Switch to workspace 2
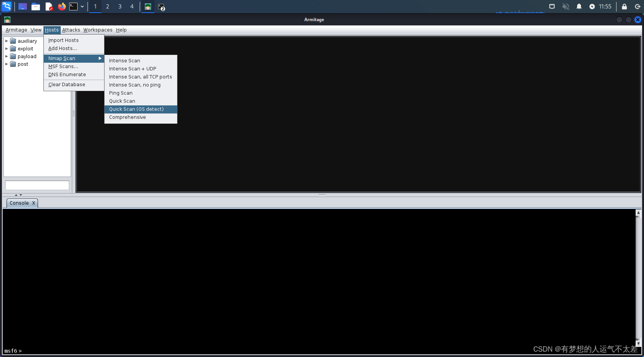The image size is (644, 357). click(108, 7)
